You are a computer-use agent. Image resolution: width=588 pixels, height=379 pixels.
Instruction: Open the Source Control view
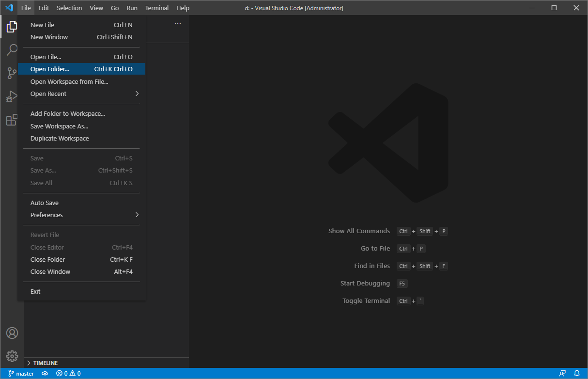(x=12, y=73)
